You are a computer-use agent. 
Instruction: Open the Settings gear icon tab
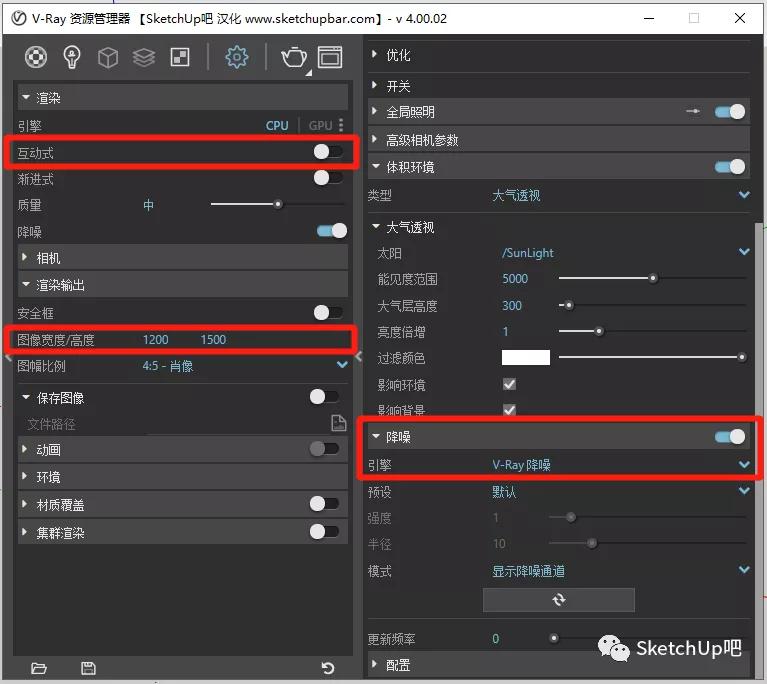point(237,57)
